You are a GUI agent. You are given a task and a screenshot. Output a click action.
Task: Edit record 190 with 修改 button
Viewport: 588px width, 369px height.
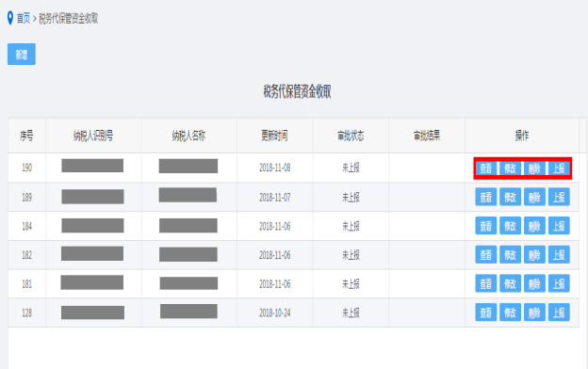pyautogui.click(x=510, y=168)
